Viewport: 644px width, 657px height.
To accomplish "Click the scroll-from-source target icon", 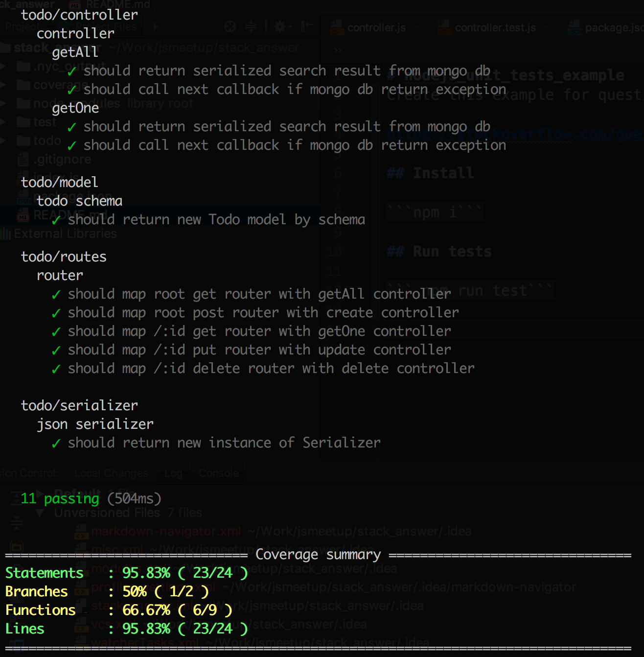I will (x=230, y=27).
